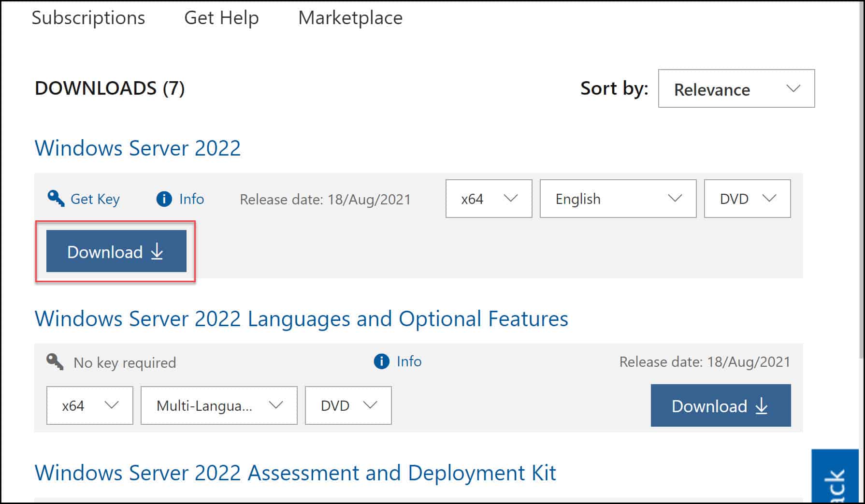Click the DOWNLOADS (7) heading
The height and width of the screenshot is (504, 865).
point(110,88)
